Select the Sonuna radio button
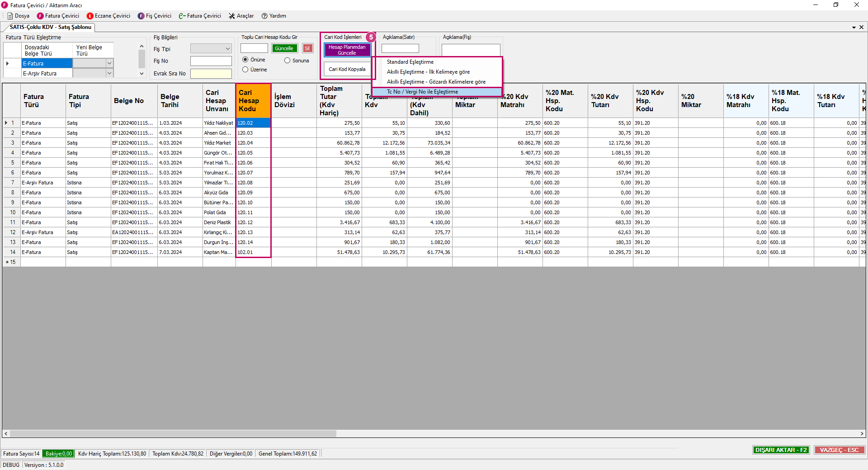 click(287, 61)
